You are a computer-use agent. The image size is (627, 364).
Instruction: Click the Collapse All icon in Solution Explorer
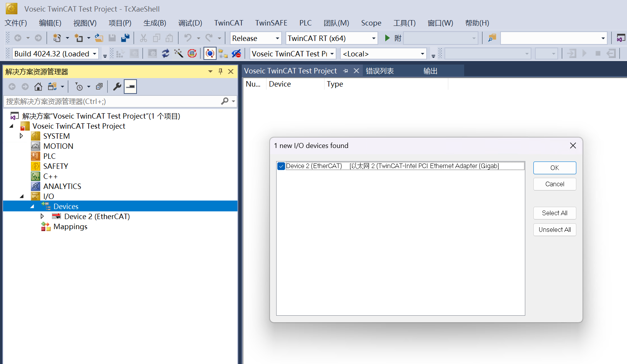(x=99, y=87)
